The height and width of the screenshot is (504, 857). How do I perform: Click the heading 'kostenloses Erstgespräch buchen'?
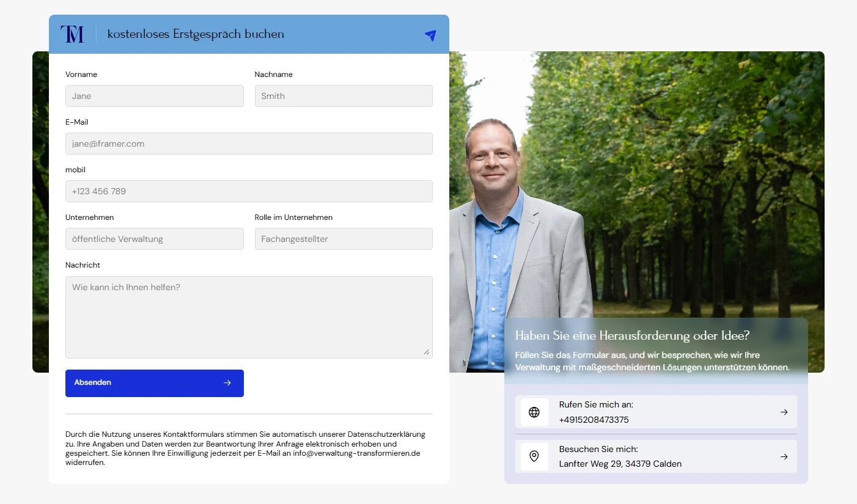pos(196,34)
